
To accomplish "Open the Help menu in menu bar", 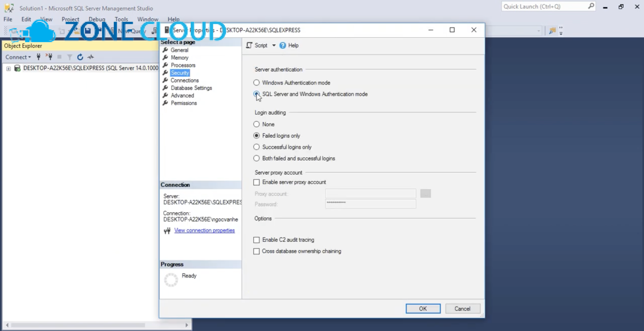I will click(174, 19).
